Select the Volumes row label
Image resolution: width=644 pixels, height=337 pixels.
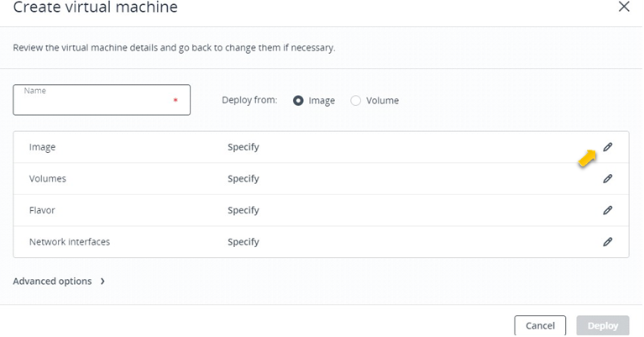coord(48,179)
